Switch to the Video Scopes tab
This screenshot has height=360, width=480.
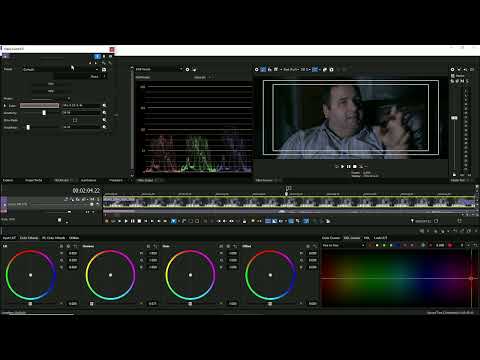coord(145,180)
